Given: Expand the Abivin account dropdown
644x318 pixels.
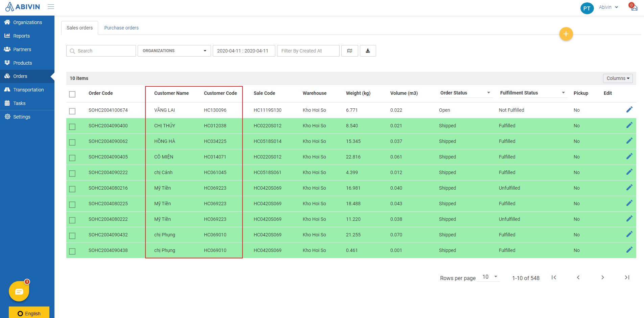Looking at the screenshot, I should pyautogui.click(x=608, y=7).
